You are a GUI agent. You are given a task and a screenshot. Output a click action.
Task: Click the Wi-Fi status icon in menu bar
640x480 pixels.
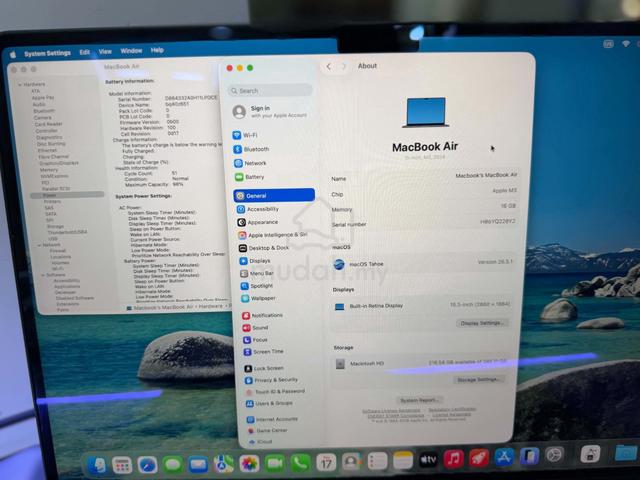coord(626,43)
